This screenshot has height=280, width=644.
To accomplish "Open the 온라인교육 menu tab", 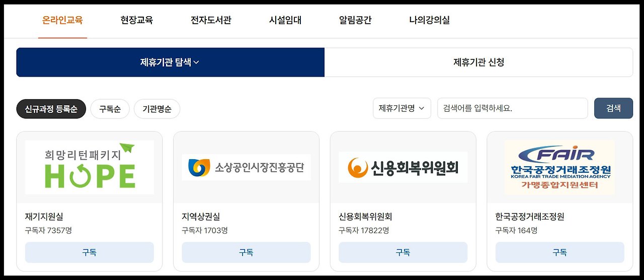I will click(x=62, y=21).
